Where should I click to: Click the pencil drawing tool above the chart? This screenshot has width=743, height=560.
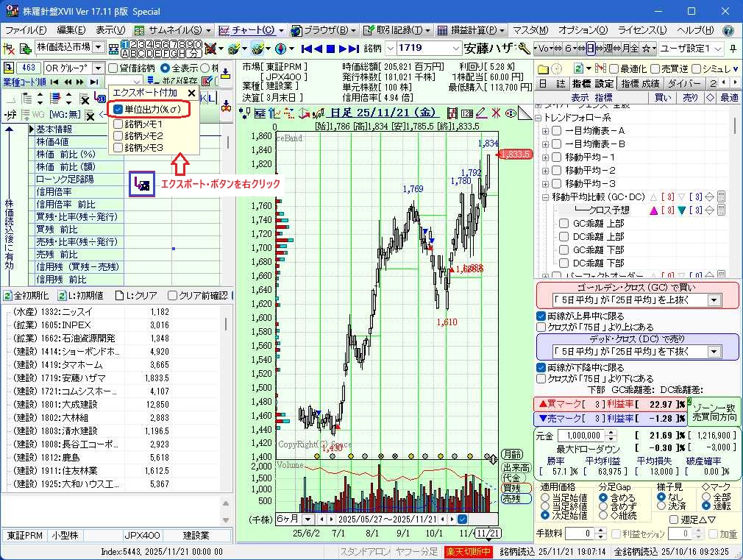pos(481,113)
